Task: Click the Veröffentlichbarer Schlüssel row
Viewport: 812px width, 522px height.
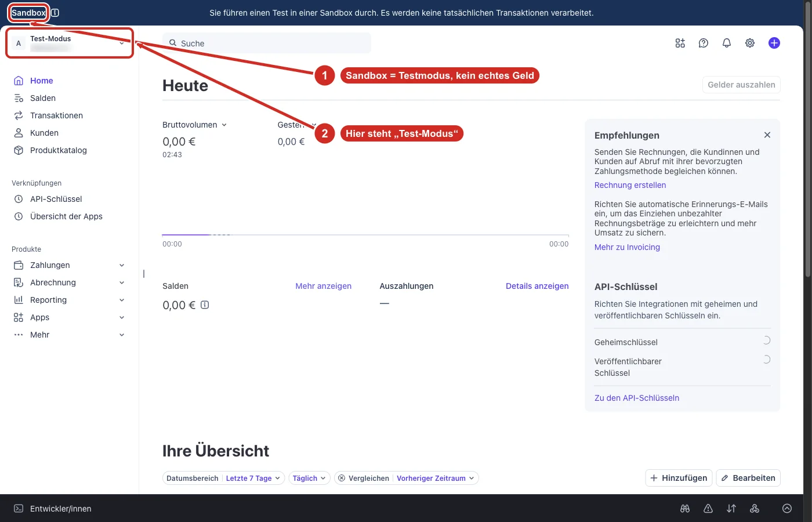Action: 683,367
